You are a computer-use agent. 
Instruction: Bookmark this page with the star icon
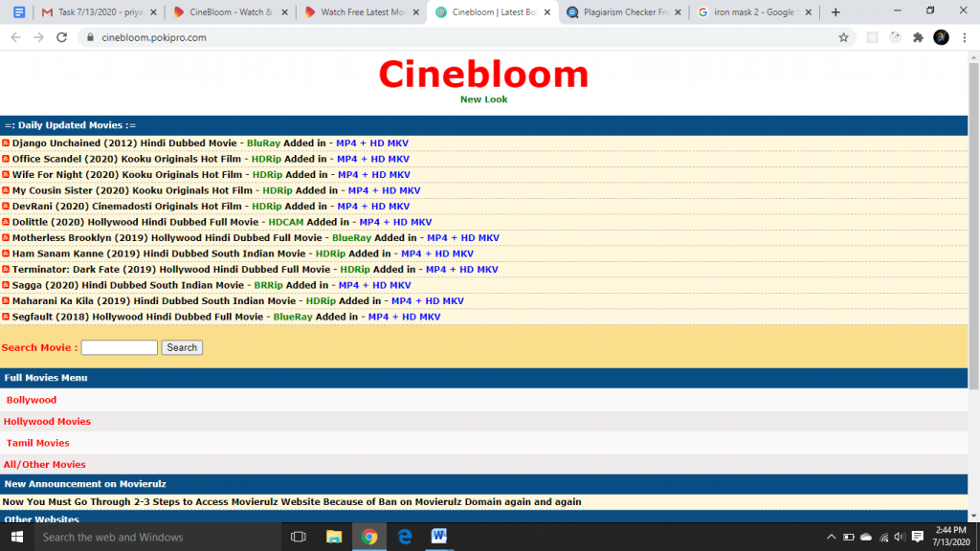coord(843,37)
